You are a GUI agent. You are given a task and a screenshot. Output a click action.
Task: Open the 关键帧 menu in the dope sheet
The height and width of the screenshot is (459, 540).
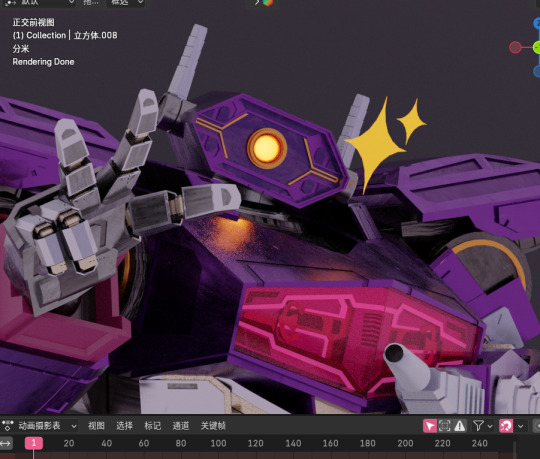pos(213,426)
